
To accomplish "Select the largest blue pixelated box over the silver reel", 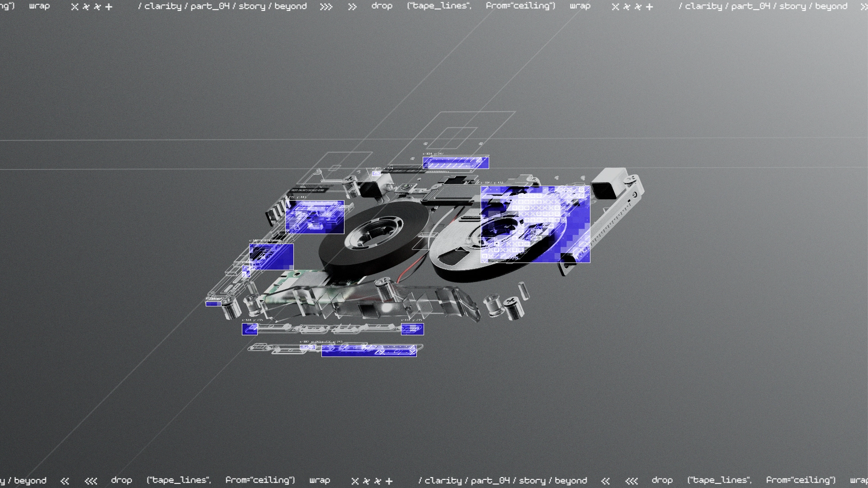I will (535, 224).
